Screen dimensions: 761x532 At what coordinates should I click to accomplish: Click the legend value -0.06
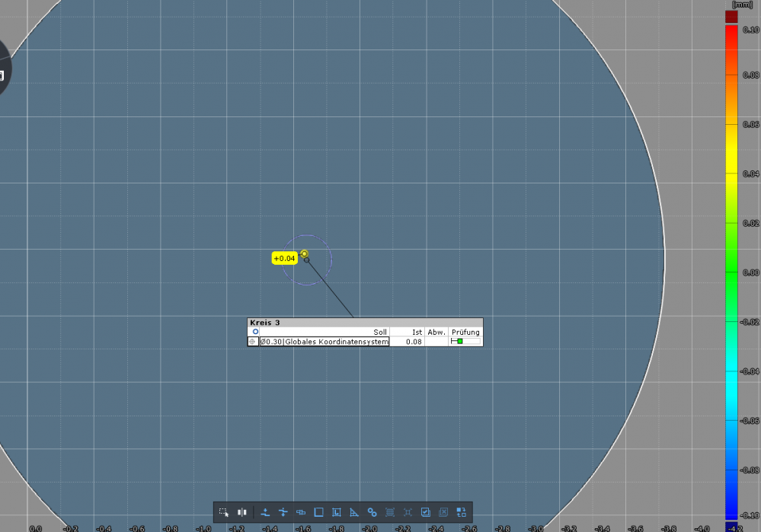750,420
